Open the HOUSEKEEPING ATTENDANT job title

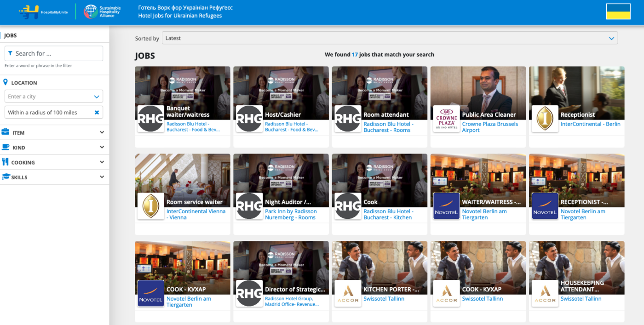[582, 286]
